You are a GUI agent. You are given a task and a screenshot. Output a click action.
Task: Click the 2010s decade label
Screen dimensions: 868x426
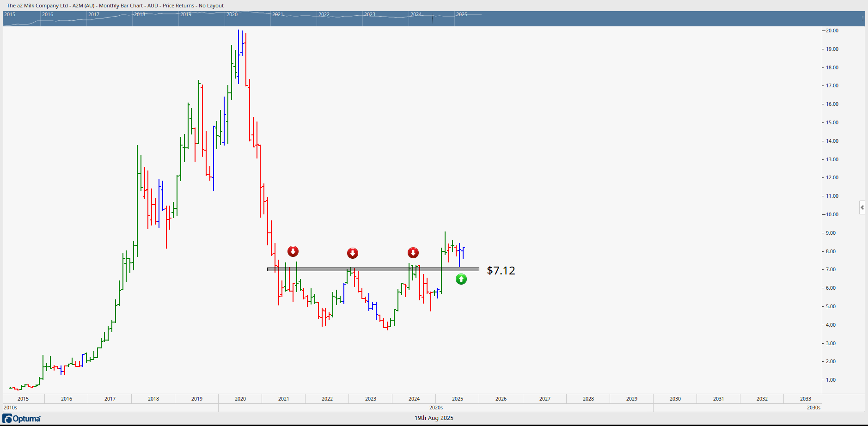[11, 408]
